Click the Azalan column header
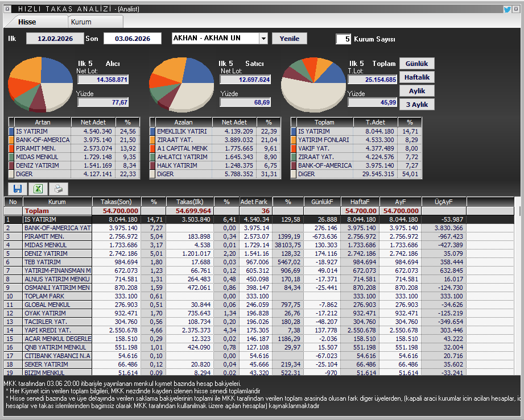 [x=183, y=122]
